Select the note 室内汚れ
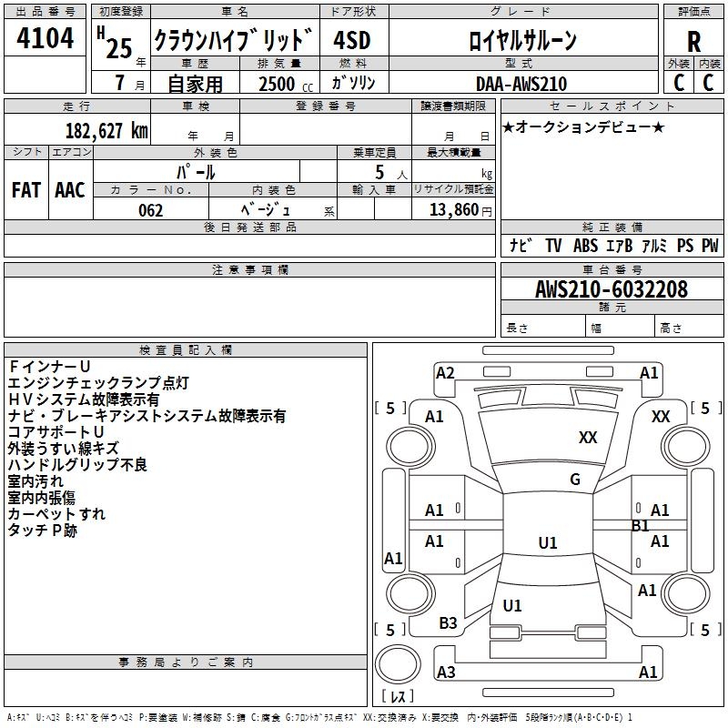 pos(35,481)
